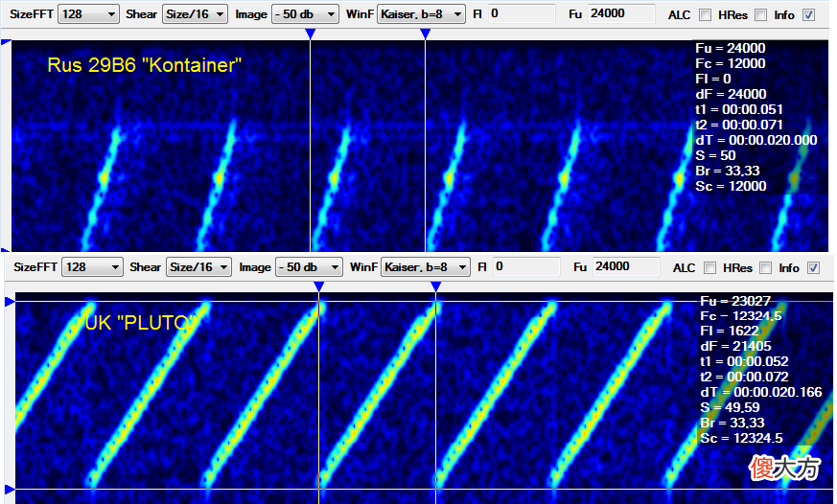Image resolution: width=837 pixels, height=504 pixels.
Task: Select the top frequency marker on upper spectrogram
Action: tap(6, 41)
